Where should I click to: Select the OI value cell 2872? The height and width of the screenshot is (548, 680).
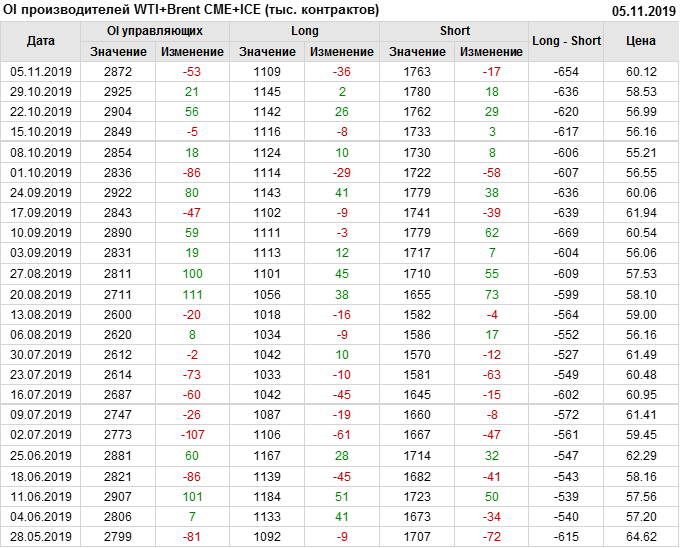[x=118, y=71]
